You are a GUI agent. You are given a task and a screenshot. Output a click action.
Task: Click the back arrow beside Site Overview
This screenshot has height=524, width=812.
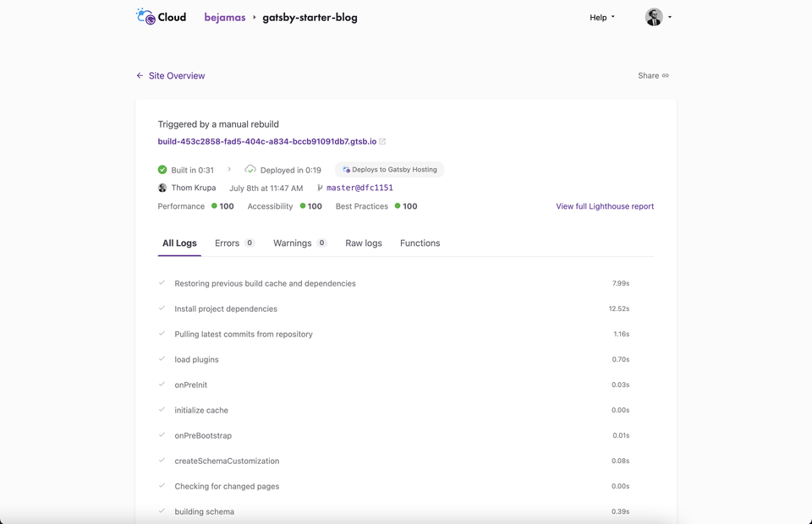(140, 75)
